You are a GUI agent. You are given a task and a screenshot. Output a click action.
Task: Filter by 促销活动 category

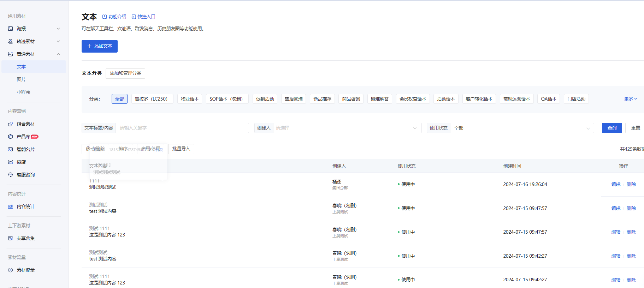coord(265,99)
